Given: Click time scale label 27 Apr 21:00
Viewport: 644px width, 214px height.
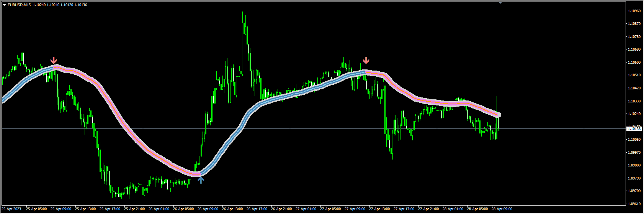Looking at the screenshot, I should click(428, 209).
